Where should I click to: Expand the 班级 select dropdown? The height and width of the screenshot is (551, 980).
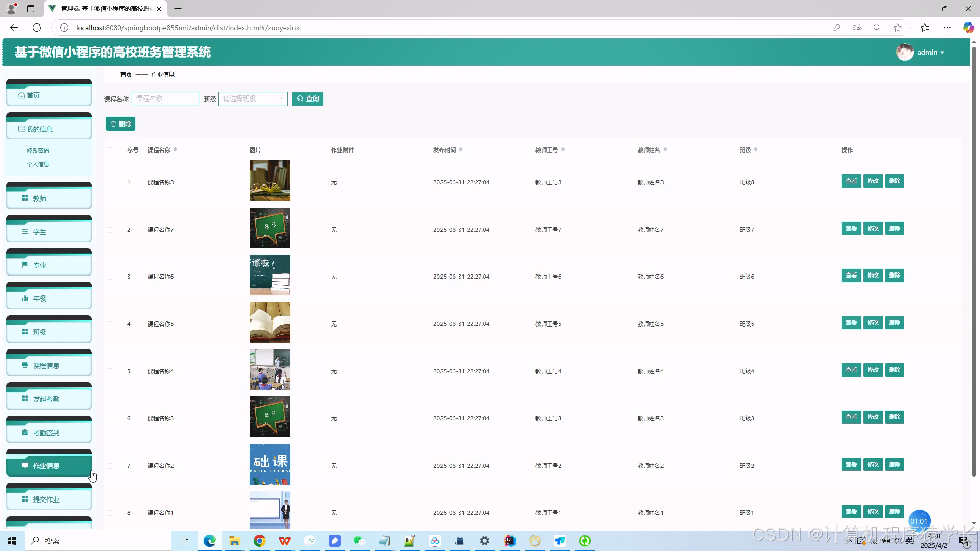253,99
